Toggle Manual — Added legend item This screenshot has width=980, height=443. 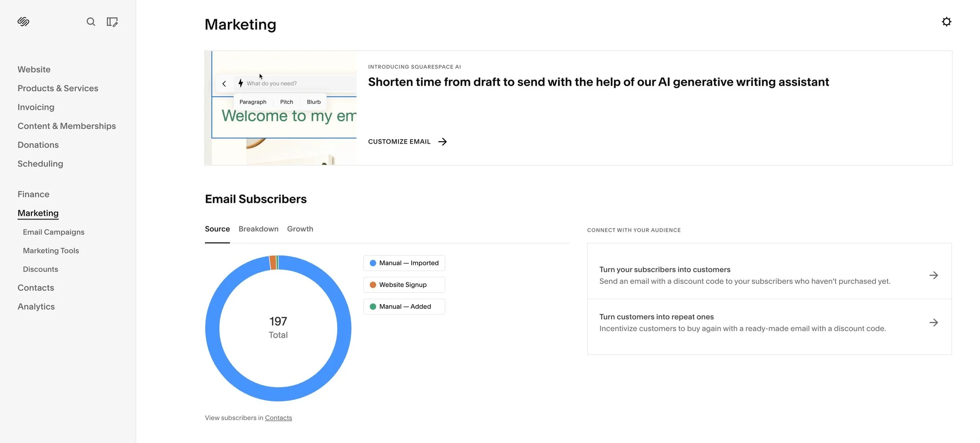404,306
